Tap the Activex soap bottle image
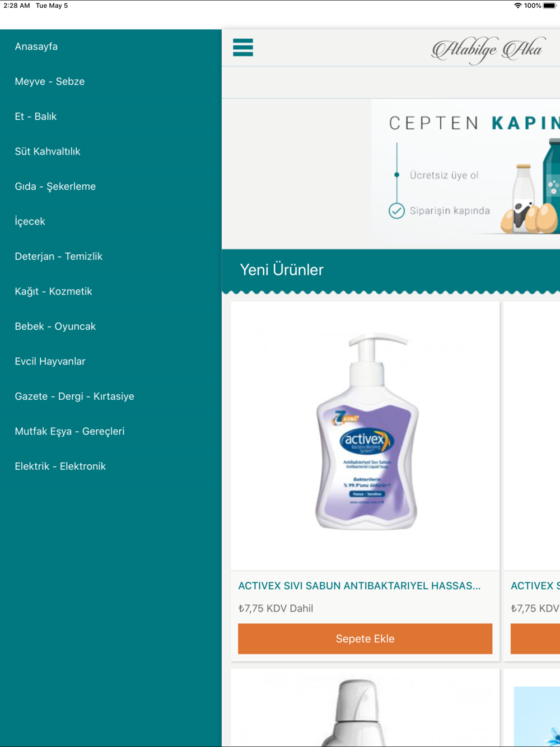560x747 pixels. tap(366, 432)
